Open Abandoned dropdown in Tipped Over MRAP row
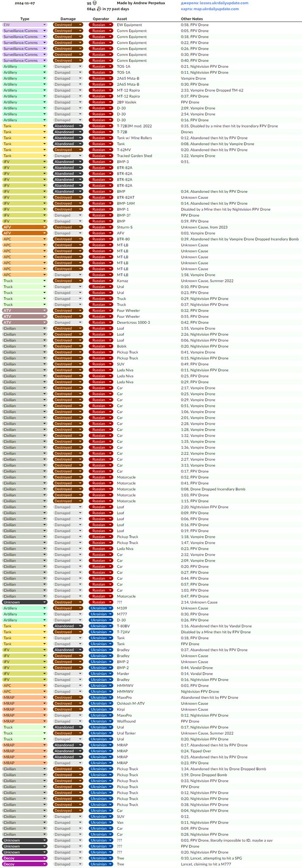Image resolution: width=302 pixels, height=868 pixels. pyautogui.click(x=68, y=751)
